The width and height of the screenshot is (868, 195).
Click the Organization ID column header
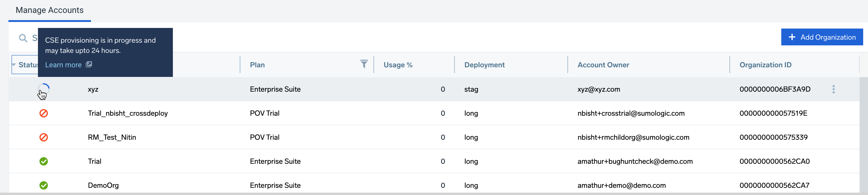click(765, 65)
